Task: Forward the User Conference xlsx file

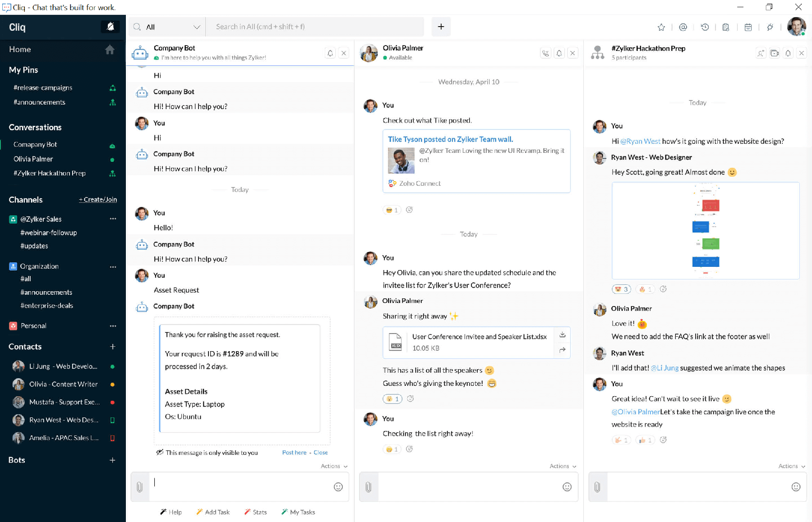Action: pyautogui.click(x=562, y=350)
